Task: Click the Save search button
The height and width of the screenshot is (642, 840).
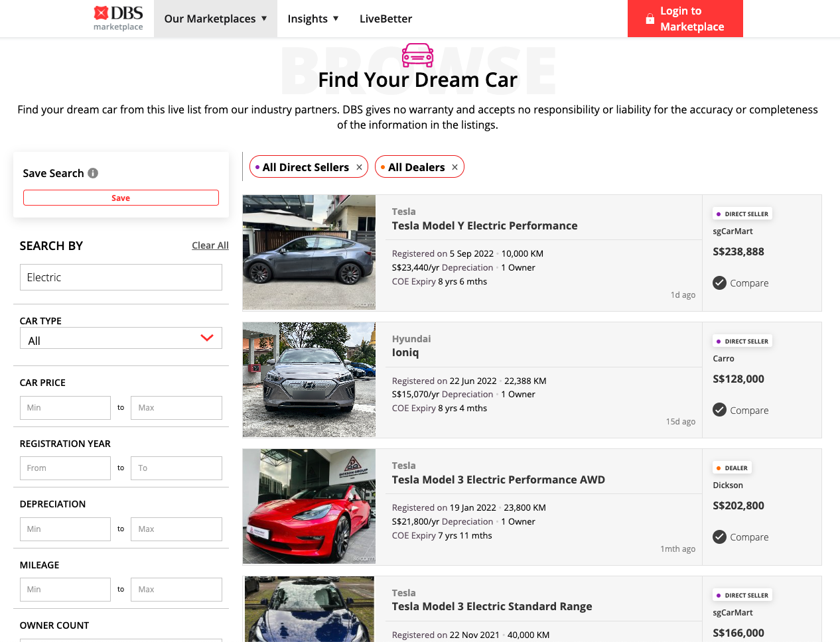Action: 121,198
